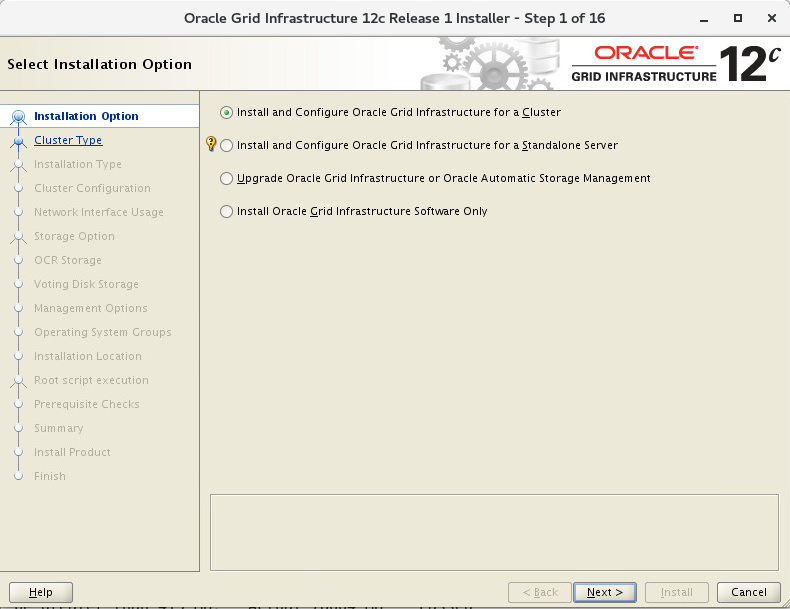Open the Cluster Type step link

click(x=68, y=140)
